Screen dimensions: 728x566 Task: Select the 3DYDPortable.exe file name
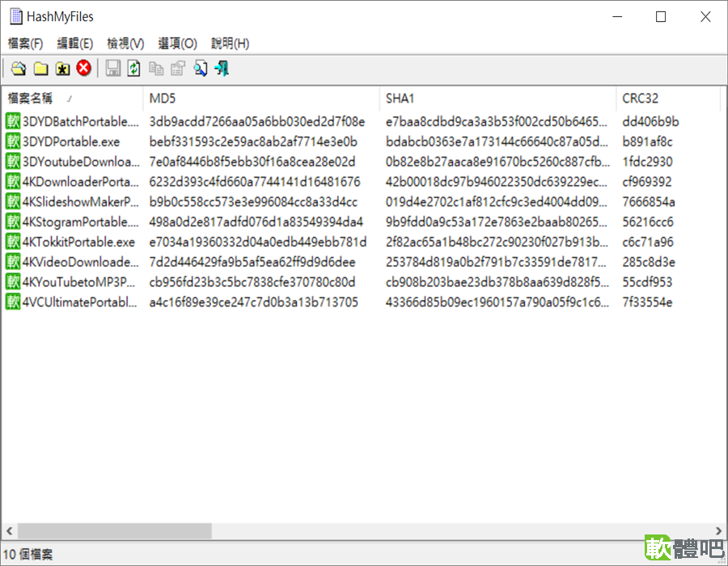71,141
